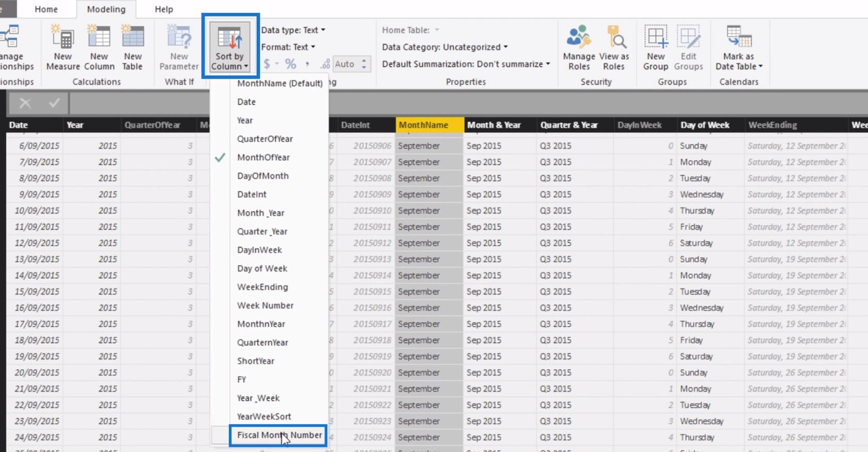This screenshot has width=868, height=452.
Task: Open Default Summarization dropdown
Action: [466, 64]
